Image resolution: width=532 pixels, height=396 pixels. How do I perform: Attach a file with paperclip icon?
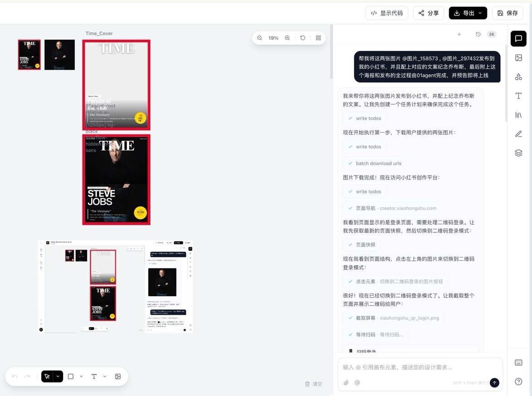pyautogui.click(x=346, y=383)
